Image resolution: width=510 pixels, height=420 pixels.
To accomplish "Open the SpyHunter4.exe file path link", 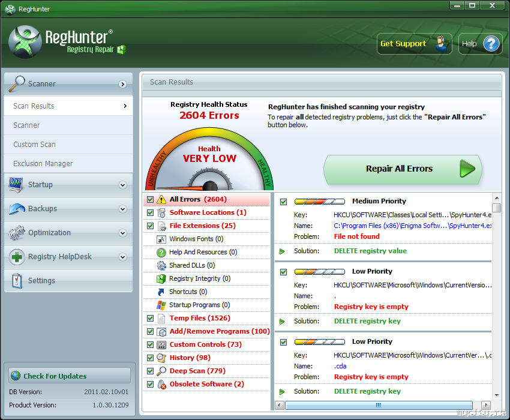I will [412, 226].
